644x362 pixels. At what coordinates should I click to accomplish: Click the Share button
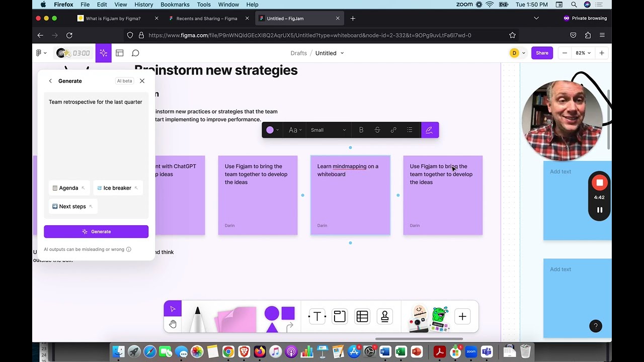(542, 53)
